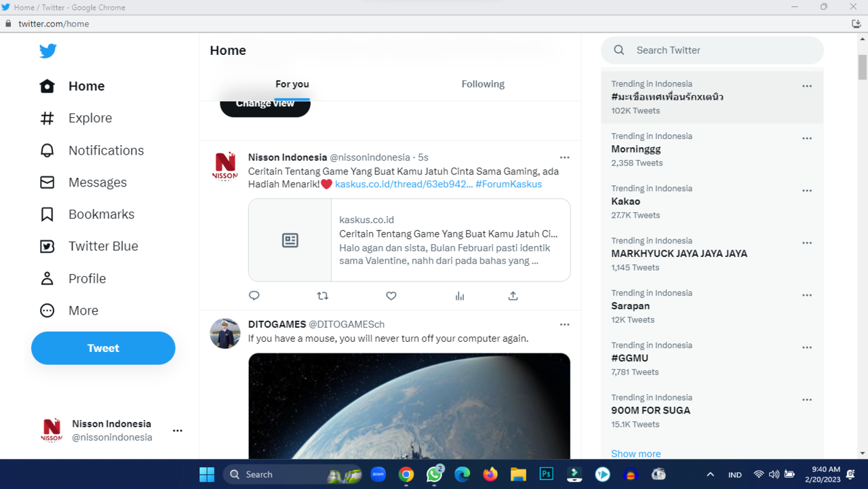Image resolution: width=868 pixels, height=489 pixels.
Task: Show more trending topics
Action: pyautogui.click(x=635, y=454)
